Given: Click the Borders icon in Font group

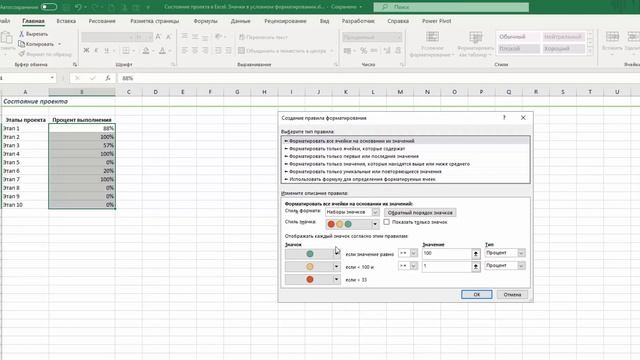Looking at the screenshot, I should [126, 50].
